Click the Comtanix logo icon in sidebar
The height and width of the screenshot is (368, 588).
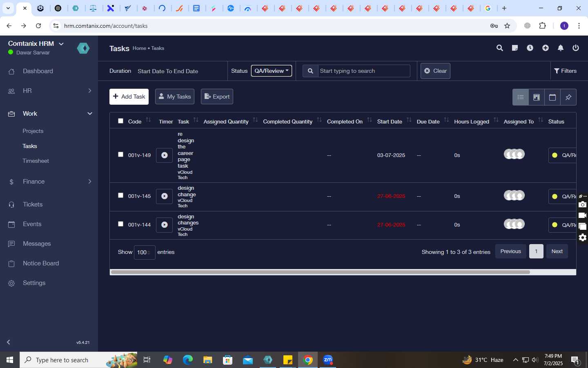83,48
